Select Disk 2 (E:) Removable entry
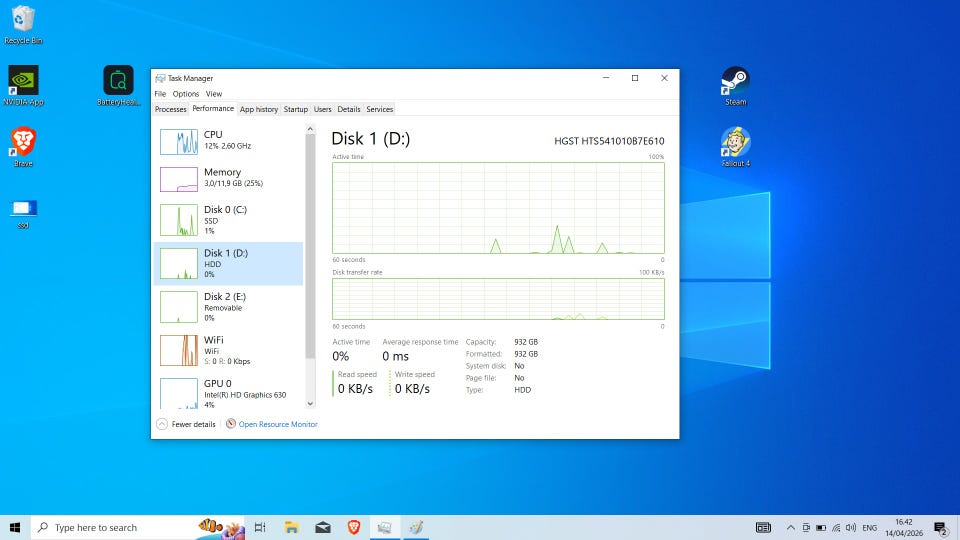 click(x=228, y=307)
